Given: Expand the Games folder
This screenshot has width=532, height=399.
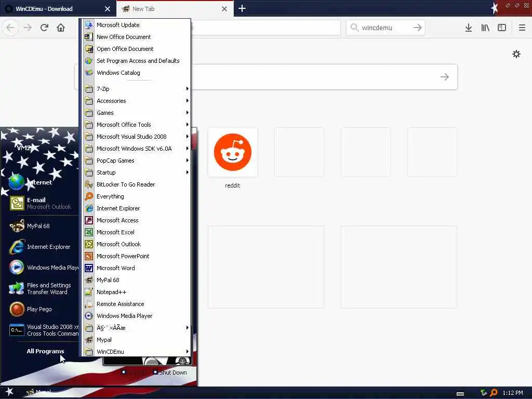Looking at the screenshot, I should 137,113.
